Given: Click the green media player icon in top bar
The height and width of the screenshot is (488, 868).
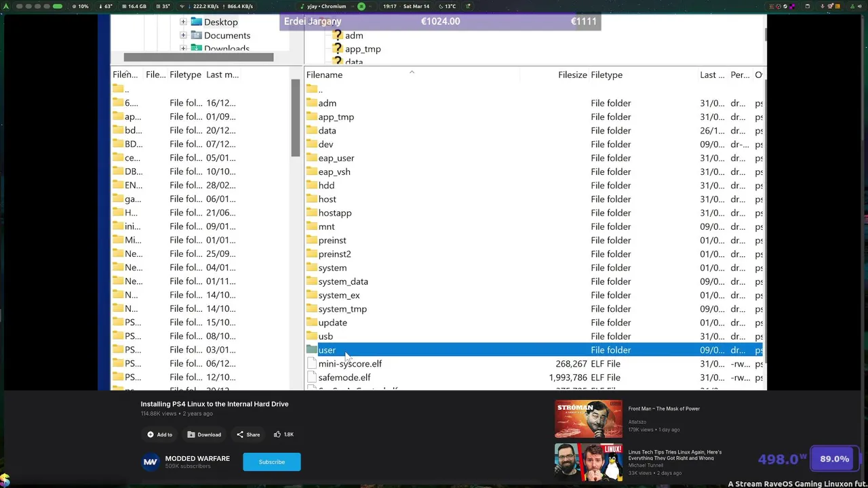Looking at the screenshot, I should coord(361,6).
